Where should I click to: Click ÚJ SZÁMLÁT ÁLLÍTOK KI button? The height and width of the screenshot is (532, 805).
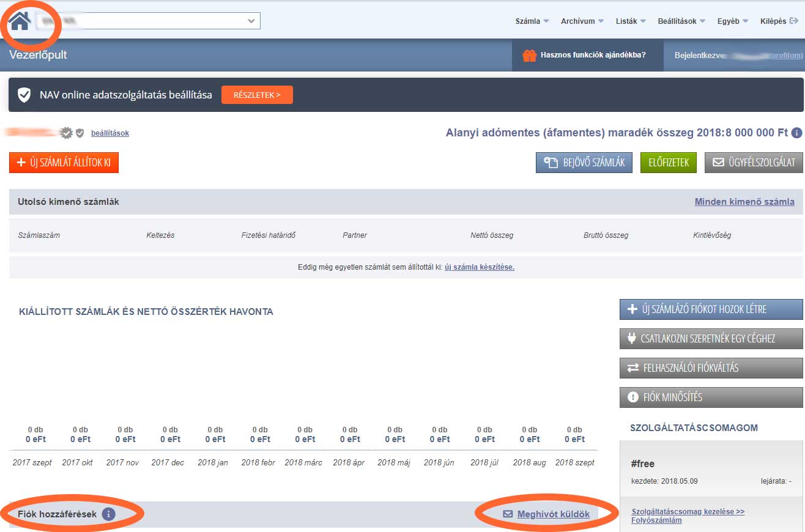[x=64, y=163]
